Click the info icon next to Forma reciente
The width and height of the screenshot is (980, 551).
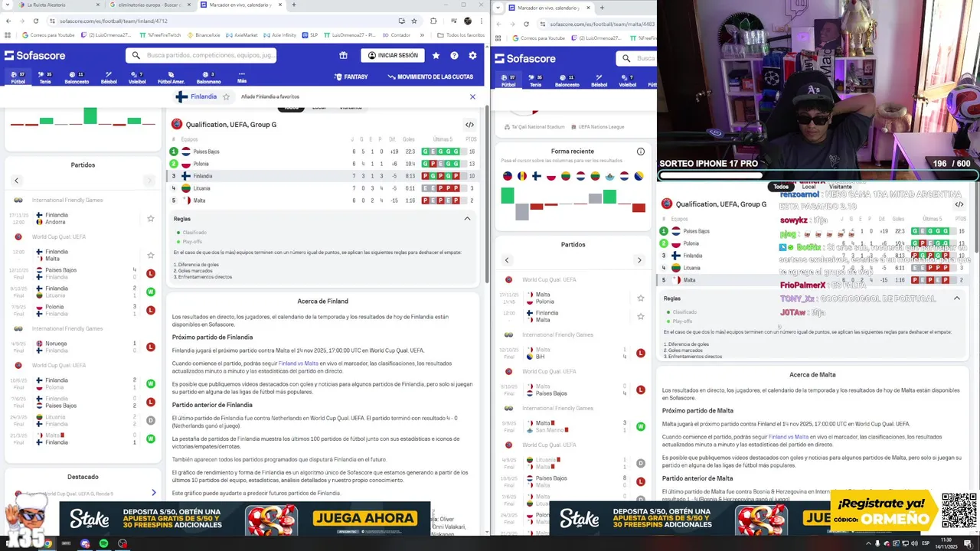[641, 151]
